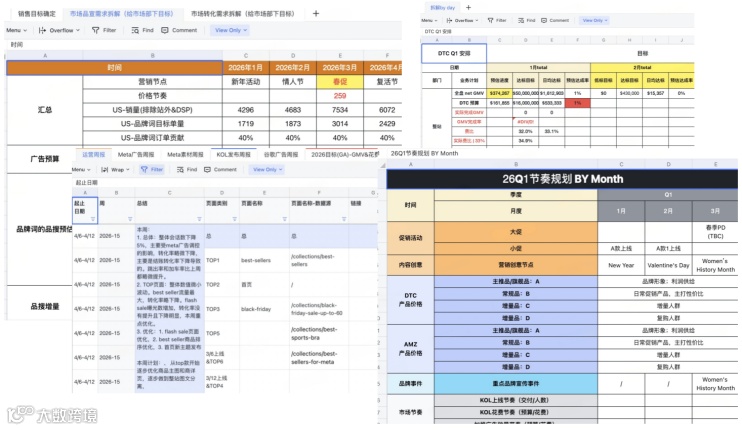Click the 情人节 cell

[x=293, y=82]
